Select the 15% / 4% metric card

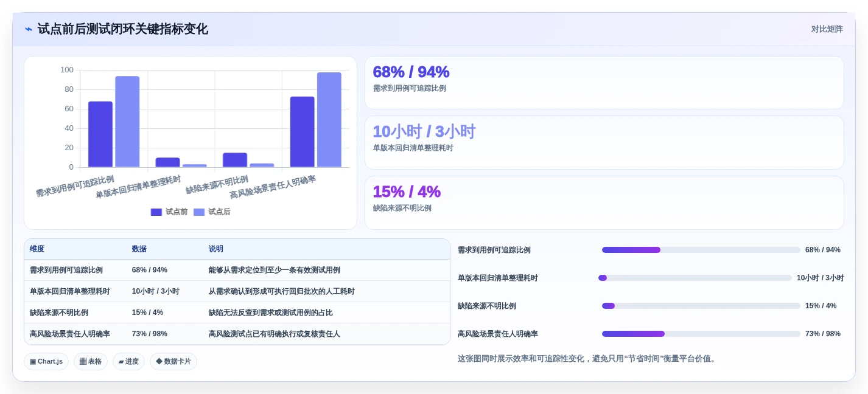604,202
